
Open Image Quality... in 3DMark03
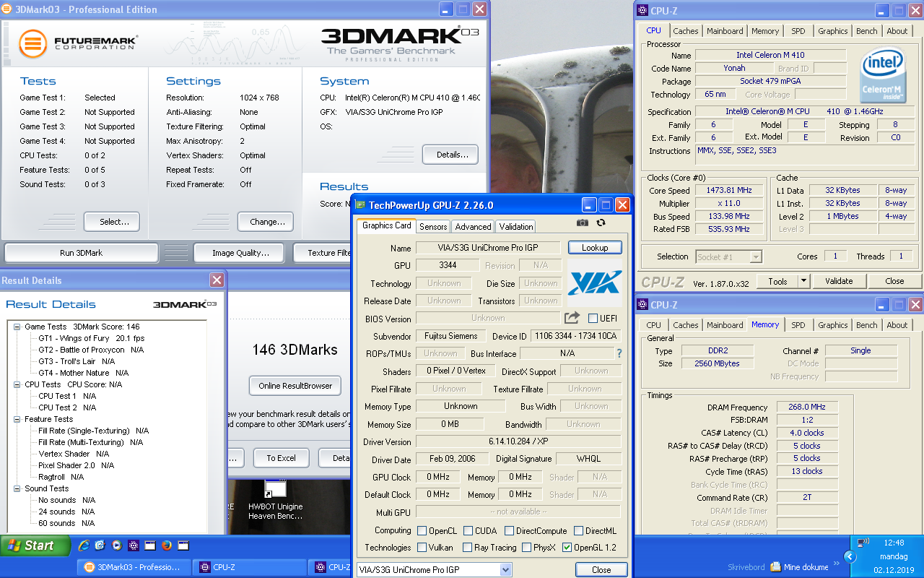[240, 253]
